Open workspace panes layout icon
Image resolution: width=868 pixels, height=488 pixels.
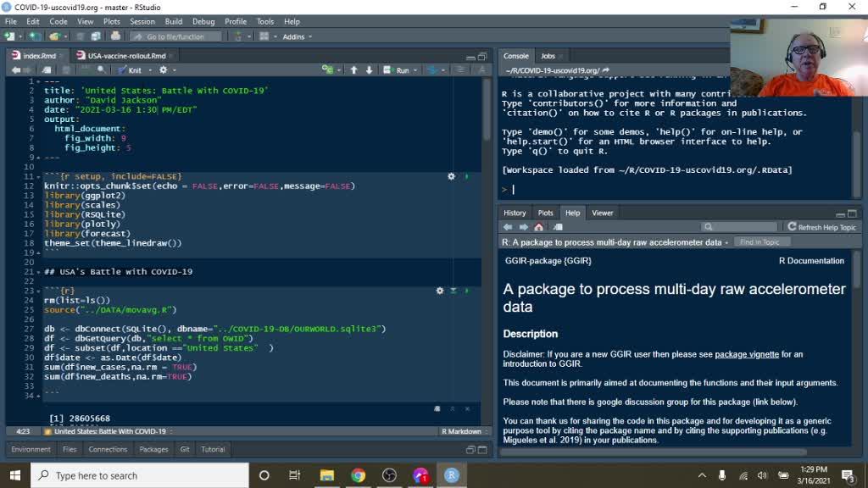pos(264,36)
